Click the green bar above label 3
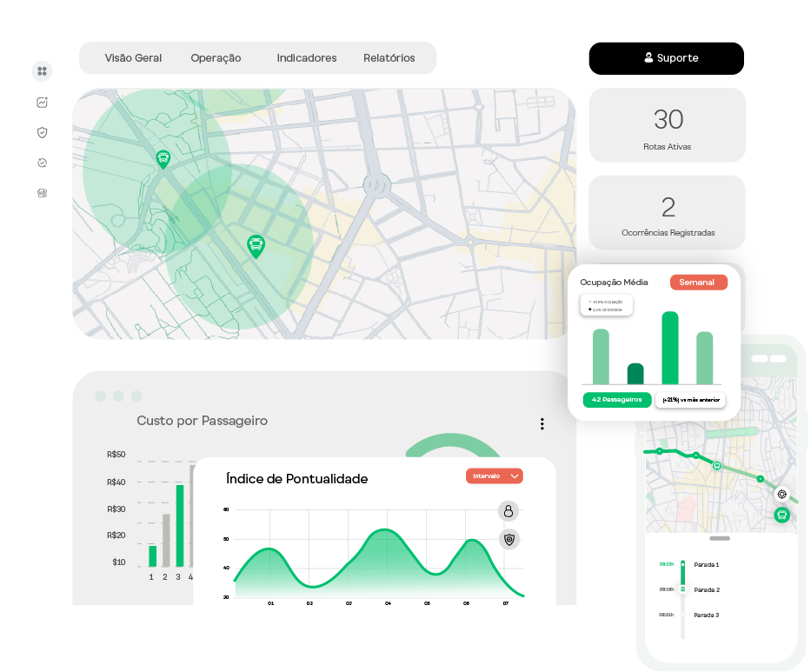The width and height of the screenshot is (811, 672). click(180, 526)
